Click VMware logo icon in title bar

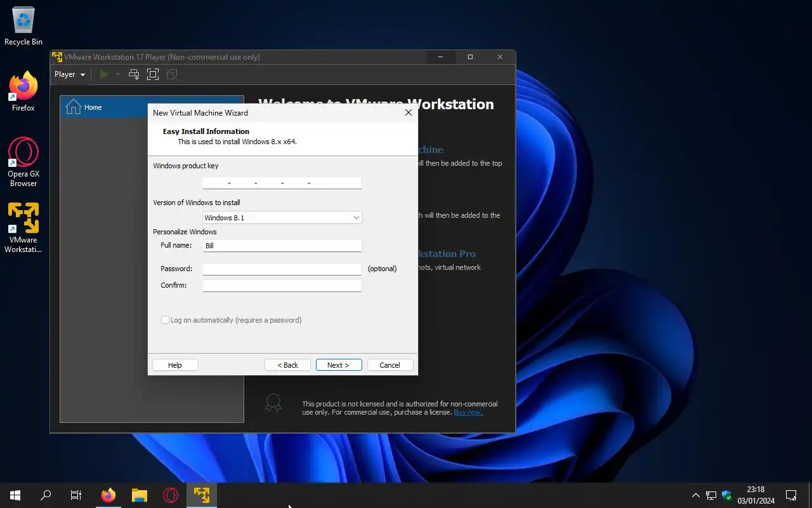57,57
